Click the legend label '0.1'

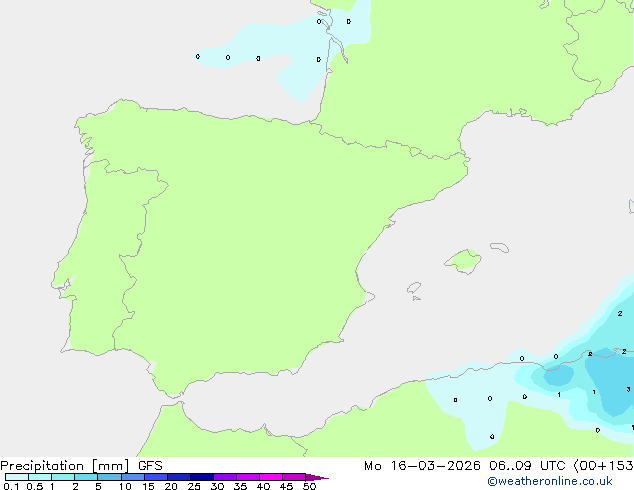point(11,486)
